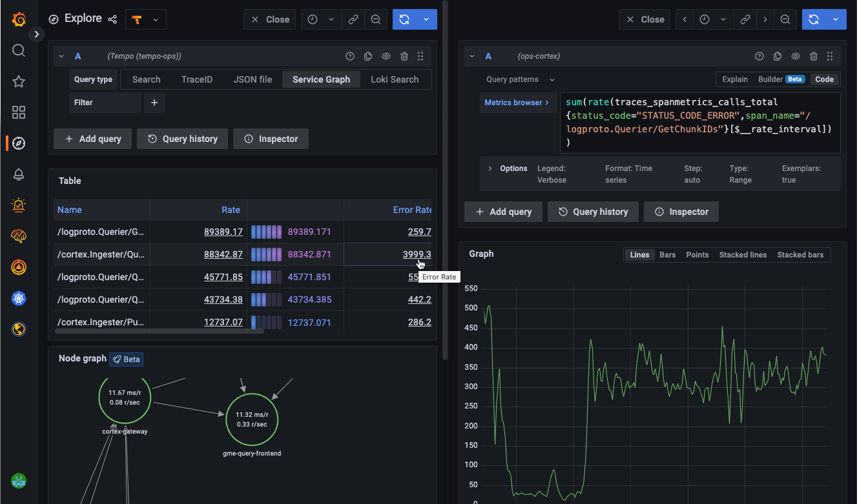Expand the query Options section
This screenshot has height=504, width=857.
point(491,168)
